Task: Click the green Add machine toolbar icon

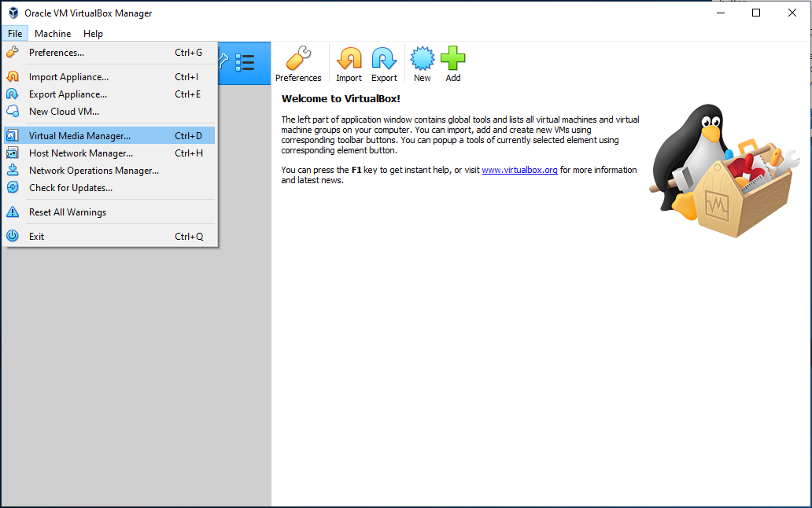Action: click(x=453, y=58)
